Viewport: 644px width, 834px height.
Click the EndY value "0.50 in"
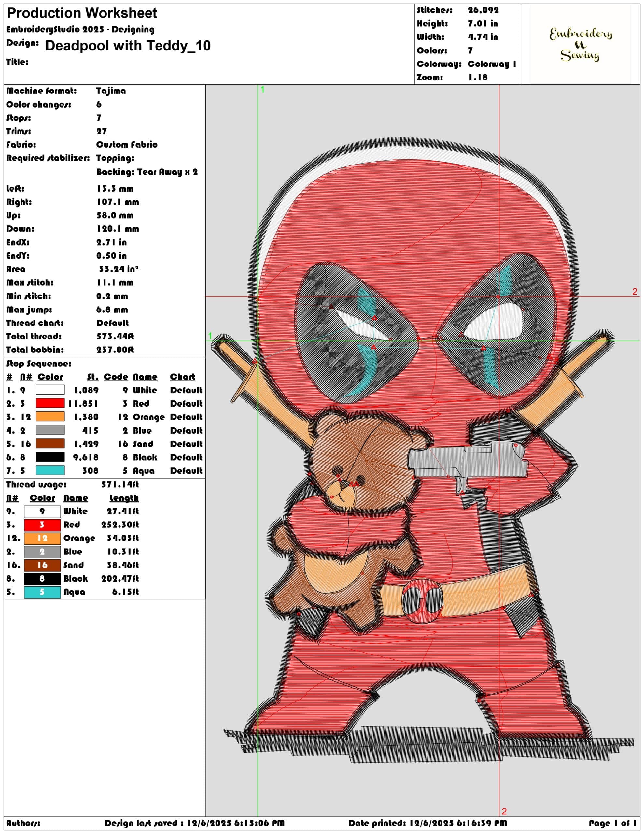click(111, 256)
